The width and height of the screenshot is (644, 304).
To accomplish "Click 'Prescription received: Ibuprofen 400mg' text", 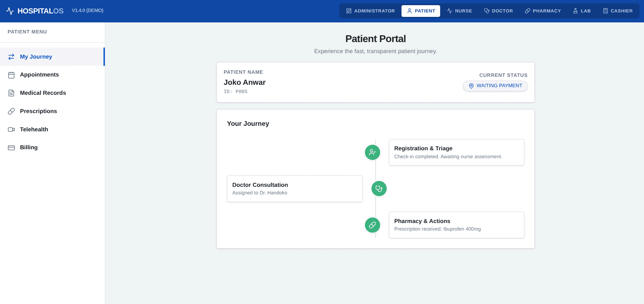I will pyautogui.click(x=437, y=229).
